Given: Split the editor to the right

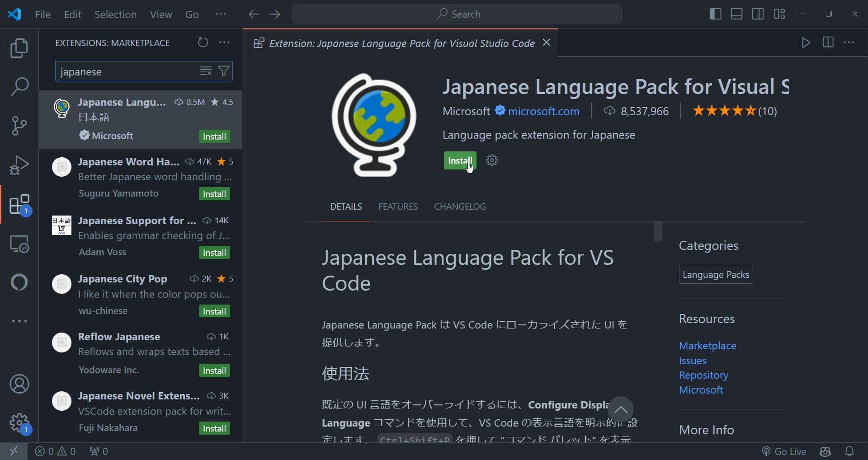Looking at the screenshot, I should click(828, 42).
